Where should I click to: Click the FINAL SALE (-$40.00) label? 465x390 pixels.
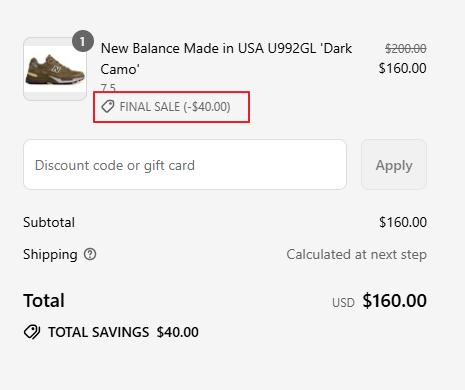(175, 107)
